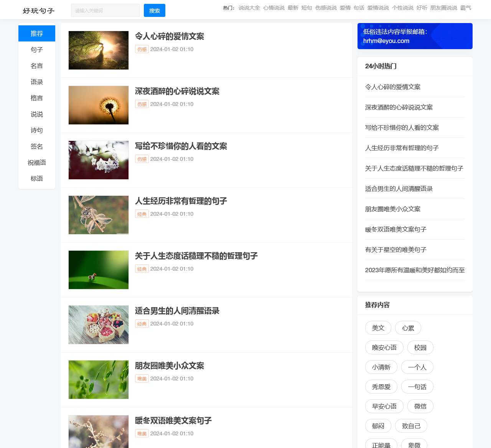The height and width of the screenshot is (448, 491).
Task: Click the 搜索 search button
Action: (x=154, y=10)
